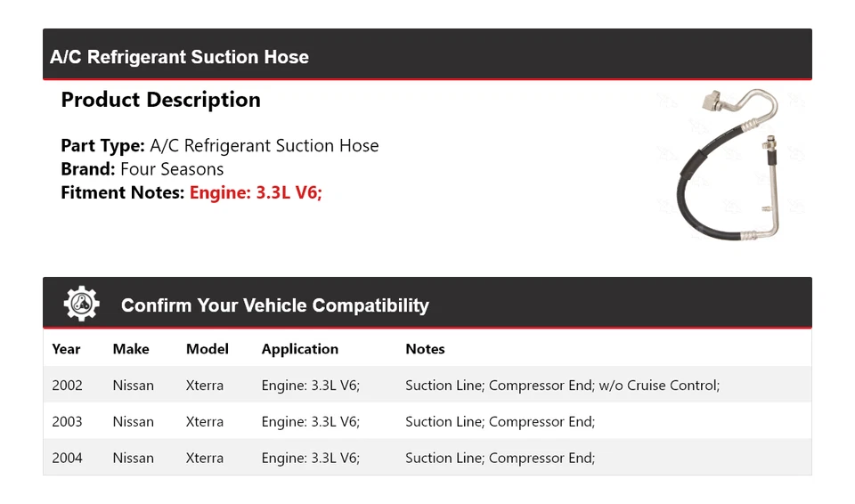
Task: Click the Notes column header
Action: 425,349
